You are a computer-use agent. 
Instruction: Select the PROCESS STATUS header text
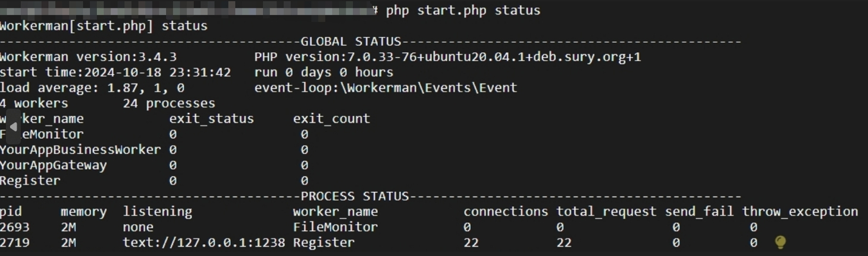click(355, 196)
